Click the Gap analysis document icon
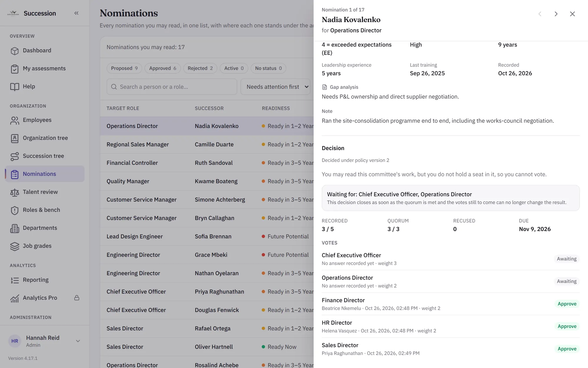Screen dimensions: 588x368 click(325, 87)
